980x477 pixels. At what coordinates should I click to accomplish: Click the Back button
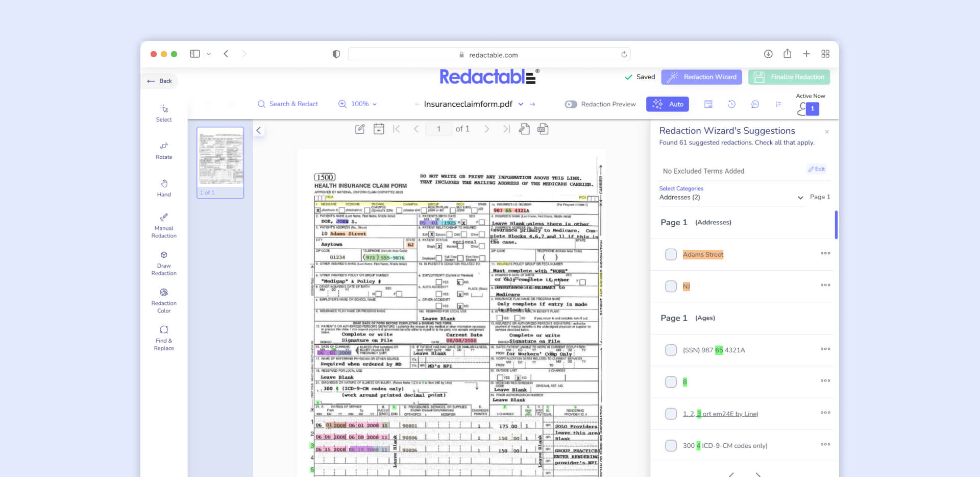pos(160,81)
